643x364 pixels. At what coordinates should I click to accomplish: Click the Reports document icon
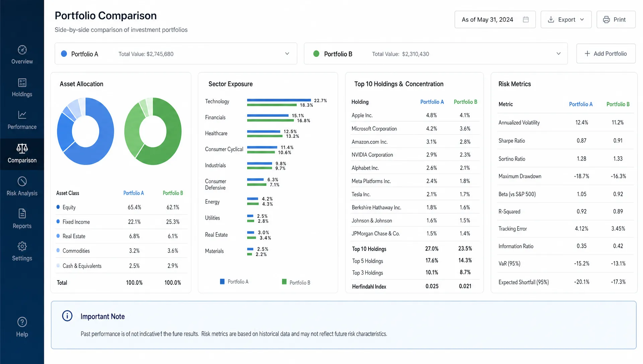click(22, 213)
